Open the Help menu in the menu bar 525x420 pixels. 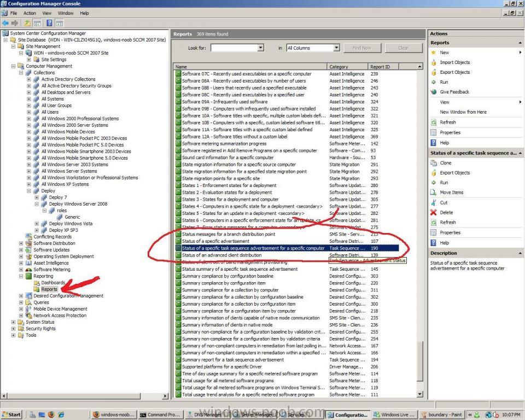(84, 13)
